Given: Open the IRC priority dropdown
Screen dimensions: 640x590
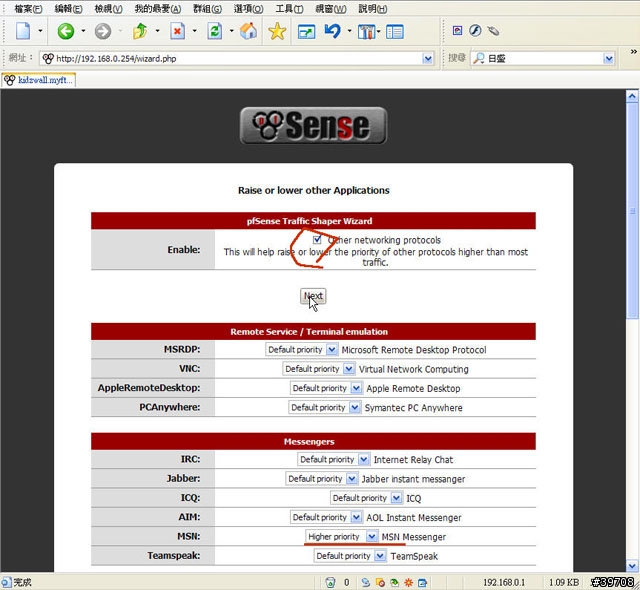Looking at the screenshot, I should (333, 459).
